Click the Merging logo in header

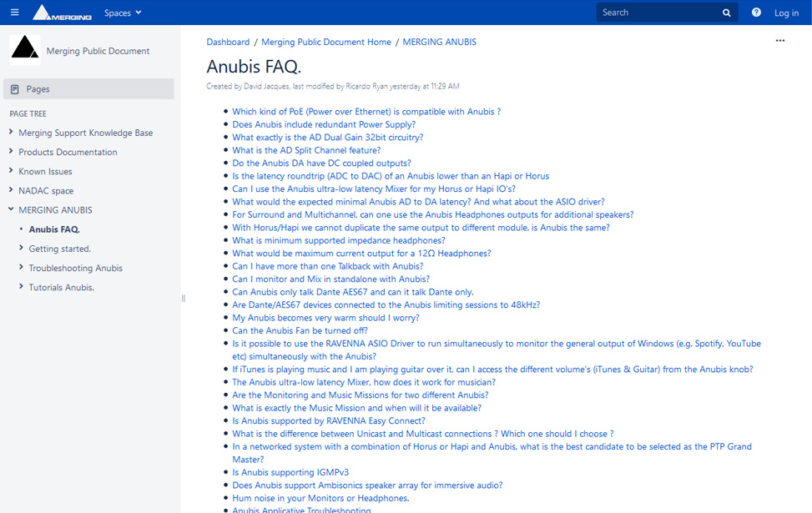click(x=62, y=13)
